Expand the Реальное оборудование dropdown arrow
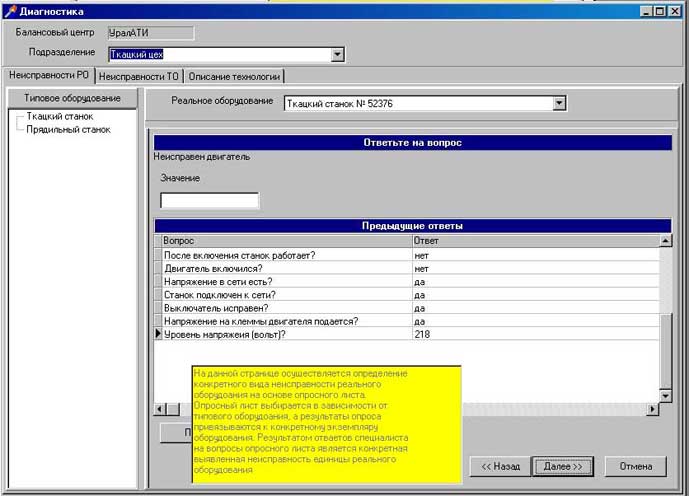 pyautogui.click(x=559, y=103)
